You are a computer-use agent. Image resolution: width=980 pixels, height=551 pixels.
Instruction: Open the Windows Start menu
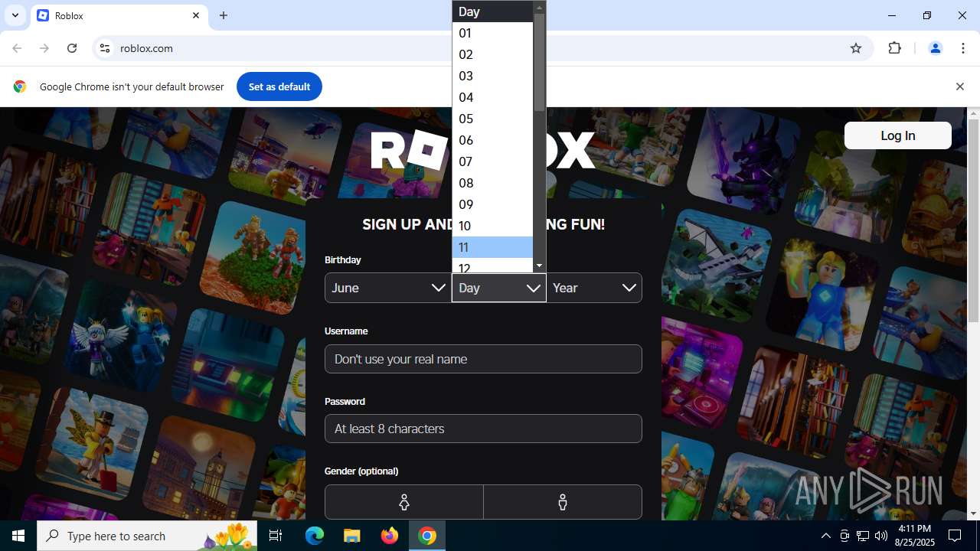[x=18, y=536]
